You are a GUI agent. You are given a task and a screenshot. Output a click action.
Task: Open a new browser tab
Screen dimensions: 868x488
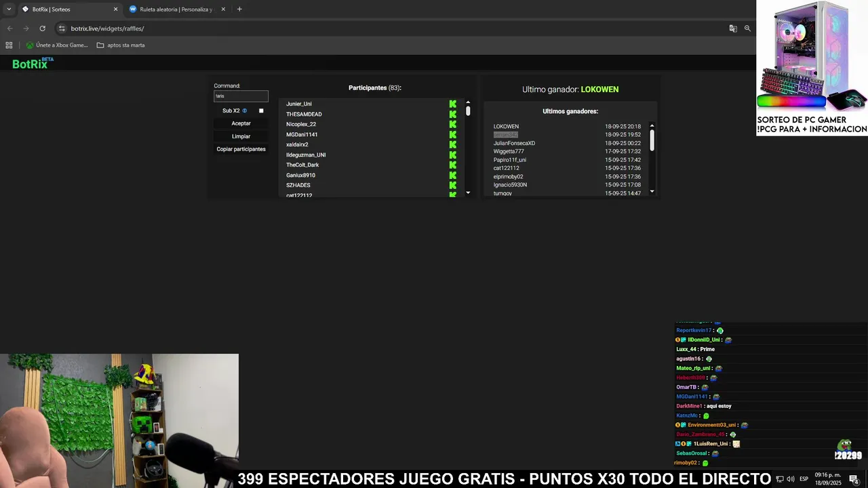tap(239, 9)
